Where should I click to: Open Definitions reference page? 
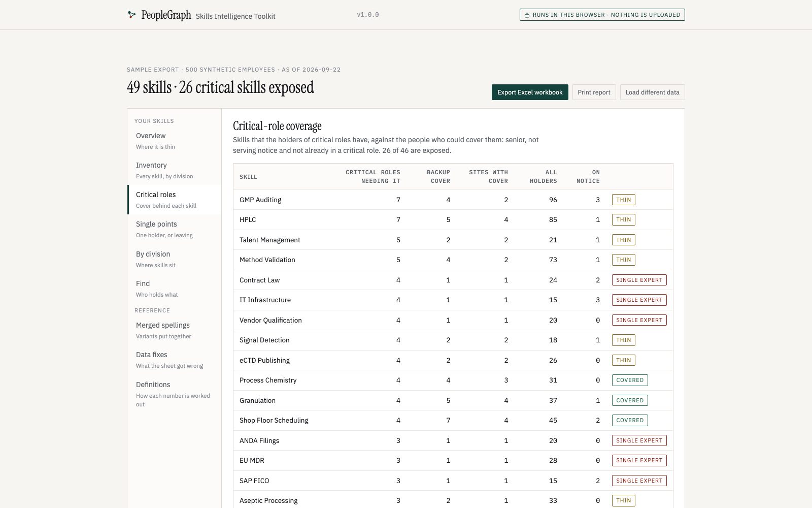pyautogui.click(x=174, y=394)
